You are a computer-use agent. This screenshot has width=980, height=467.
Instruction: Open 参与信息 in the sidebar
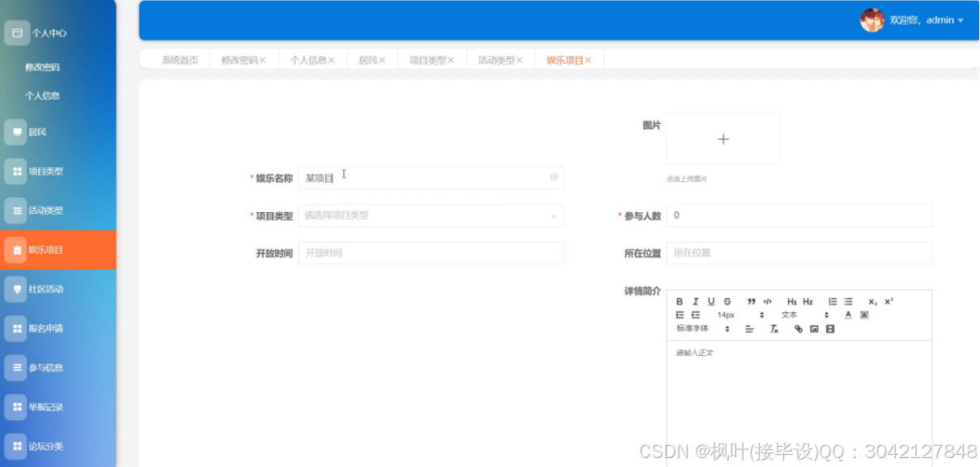coord(58,367)
